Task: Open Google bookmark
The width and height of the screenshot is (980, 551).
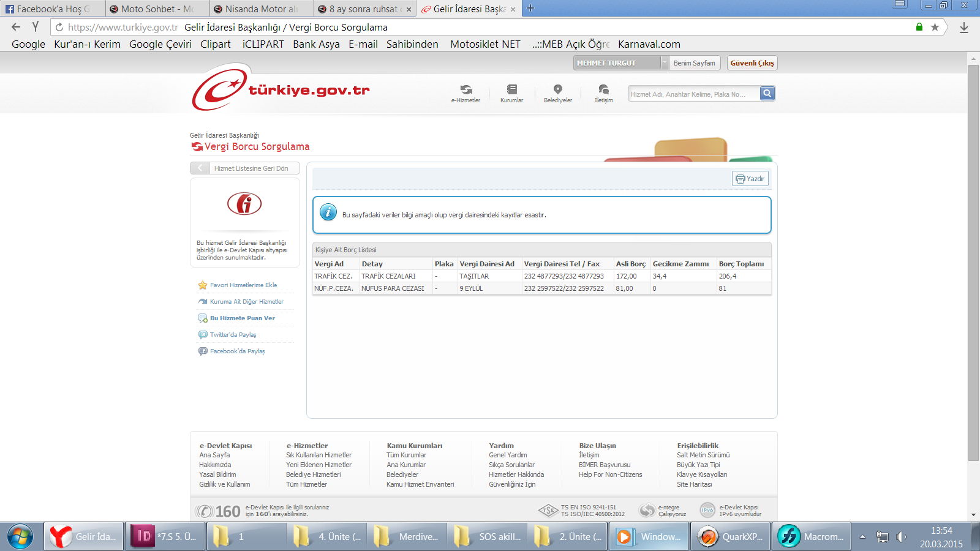Action: tap(28, 44)
